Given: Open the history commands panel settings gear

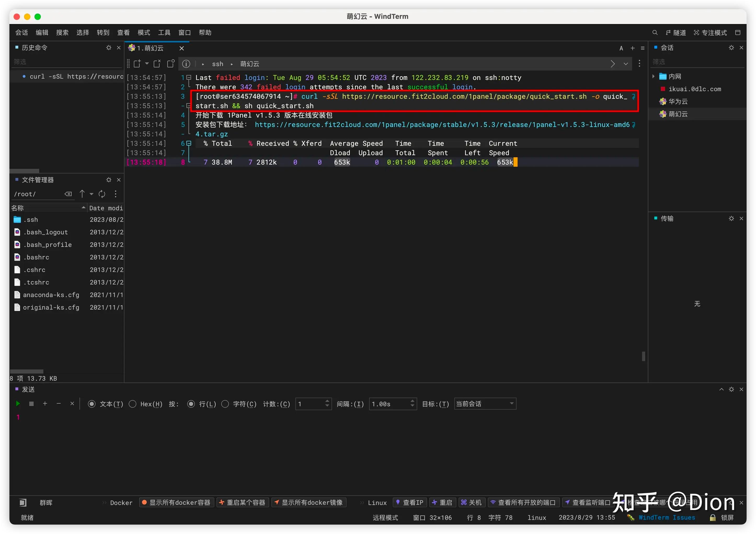Looking at the screenshot, I should pyautogui.click(x=109, y=48).
